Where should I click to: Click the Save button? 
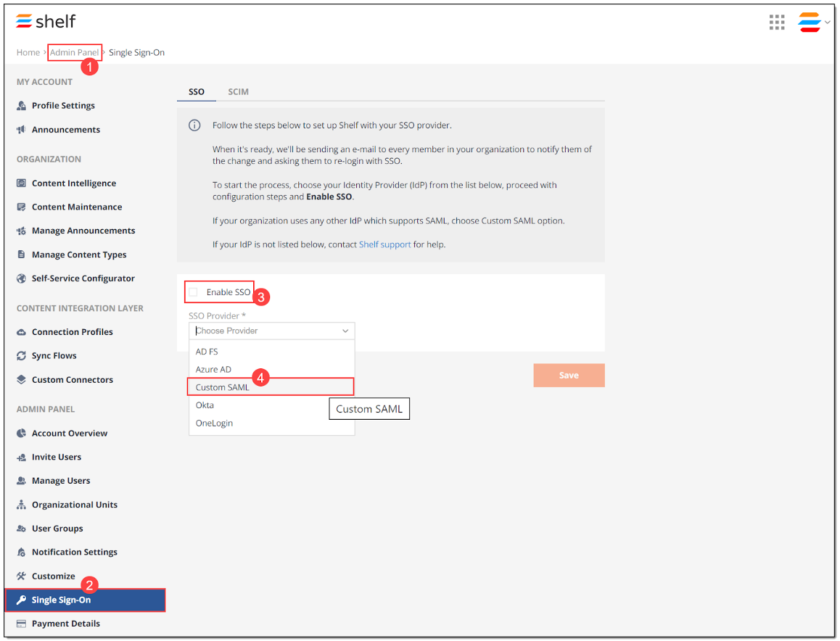coord(569,376)
